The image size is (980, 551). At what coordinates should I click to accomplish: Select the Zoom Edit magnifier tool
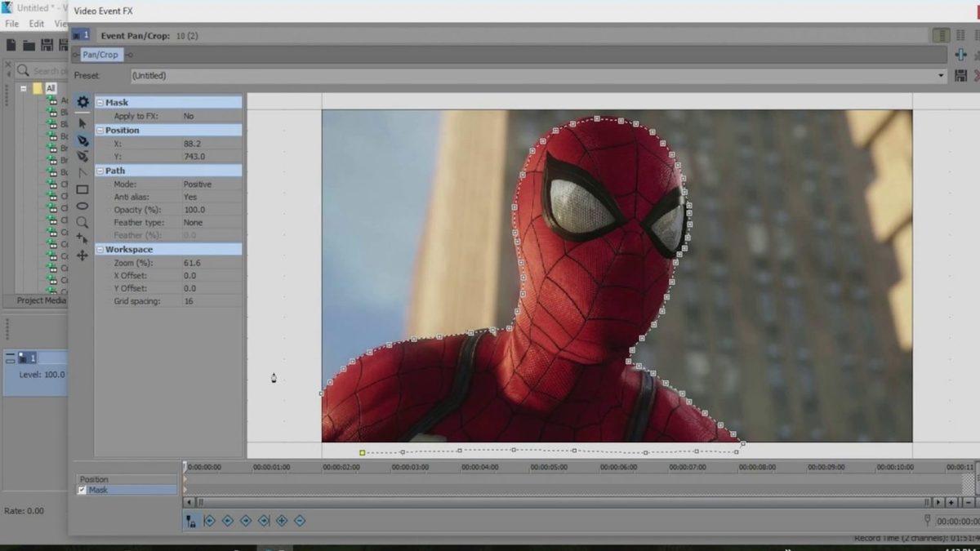point(82,221)
